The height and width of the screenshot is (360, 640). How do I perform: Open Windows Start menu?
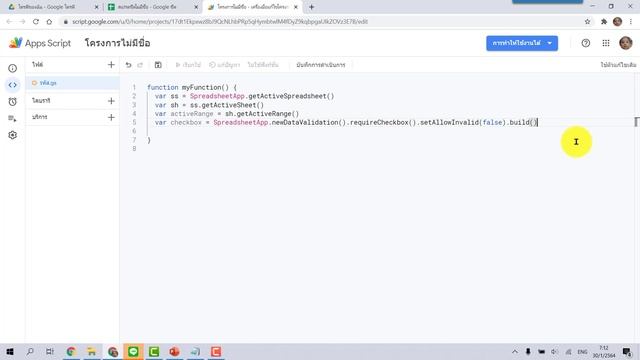[10, 351]
